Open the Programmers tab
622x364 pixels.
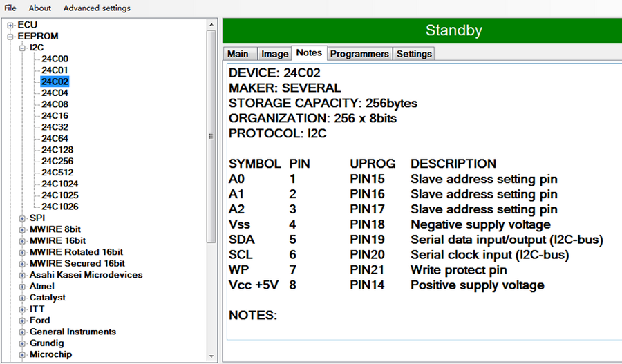click(x=359, y=54)
